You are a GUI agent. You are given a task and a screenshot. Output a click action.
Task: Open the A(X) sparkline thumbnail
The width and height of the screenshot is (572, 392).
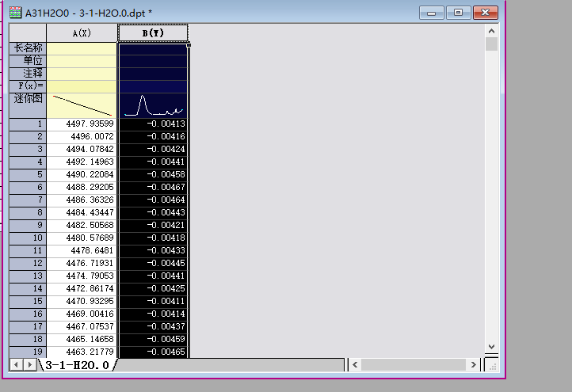[x=82, y=105]
